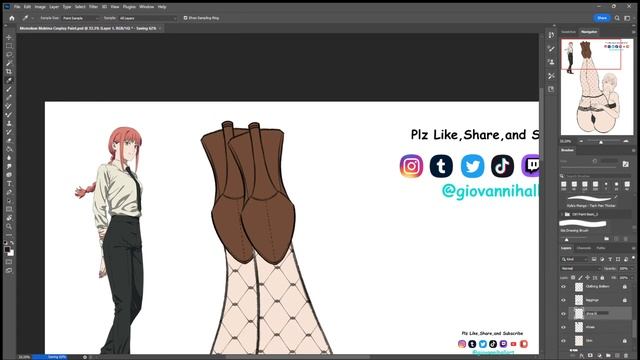Toggle visibility of the selected third layer

tap(564, 313)
